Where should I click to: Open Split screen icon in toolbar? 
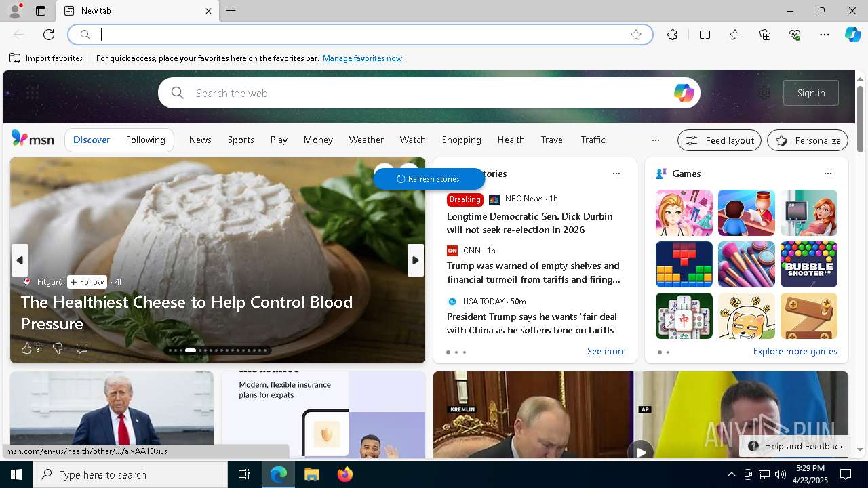pos(705,35)
